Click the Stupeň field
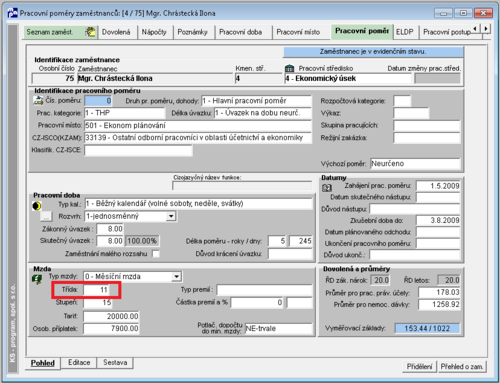This screenshot has height=383, width=500. pos(97,303)
